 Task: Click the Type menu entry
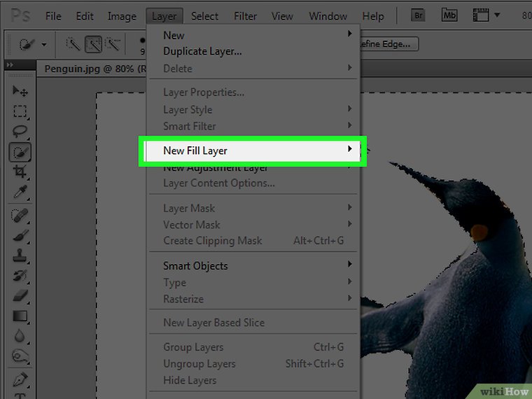click(x=253, y=282)
